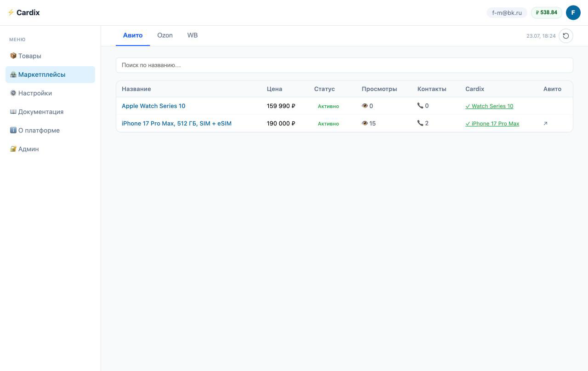Open linked Cardix product iPhone 17 Pro Max
This screenshot has height=371, width=588.
492,124
